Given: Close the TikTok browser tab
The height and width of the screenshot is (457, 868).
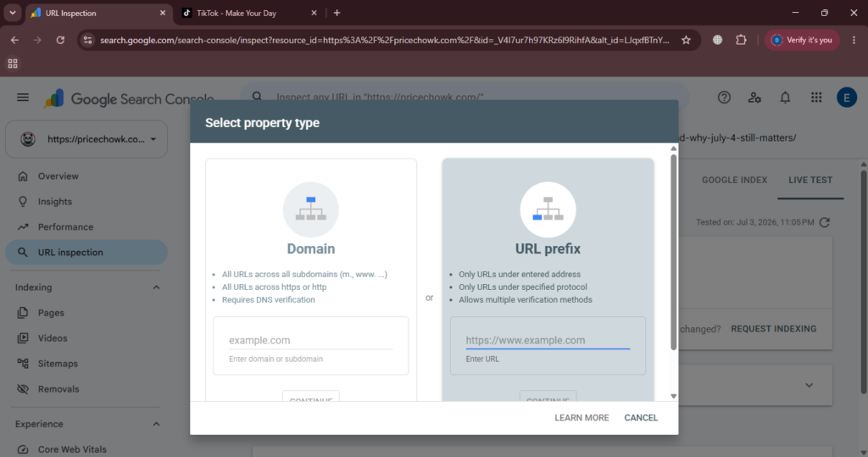Looking at the screenshot, I should coord(314,13).
